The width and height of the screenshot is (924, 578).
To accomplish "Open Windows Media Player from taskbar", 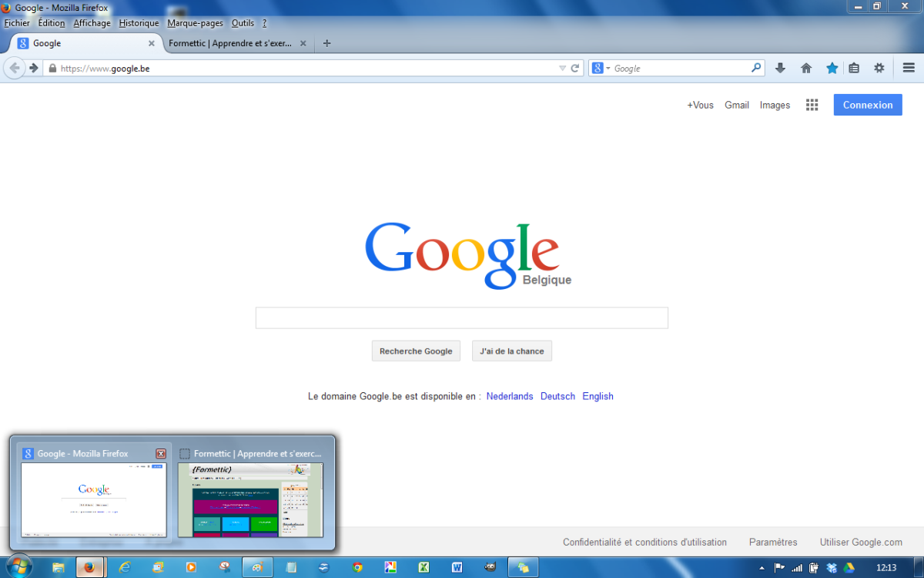I will (x=191, y=567).
